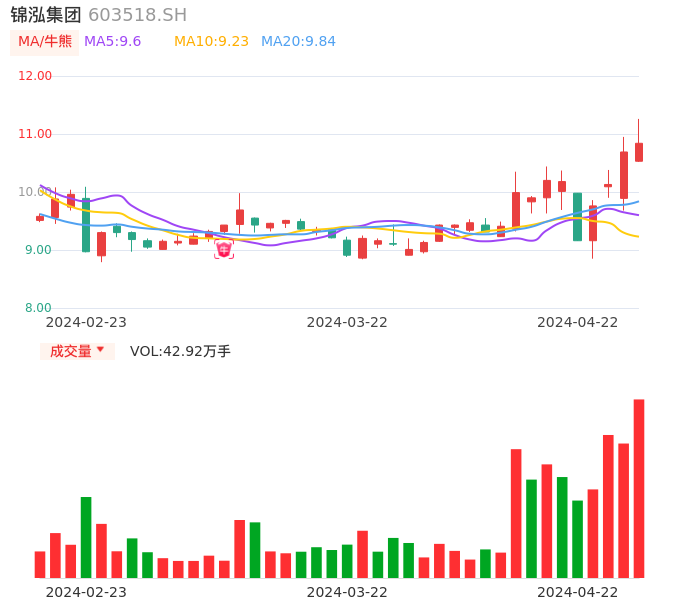Click the 2024-04-22 date under price chart
This screenshot has height=606, width=686.
click(578, 322)
